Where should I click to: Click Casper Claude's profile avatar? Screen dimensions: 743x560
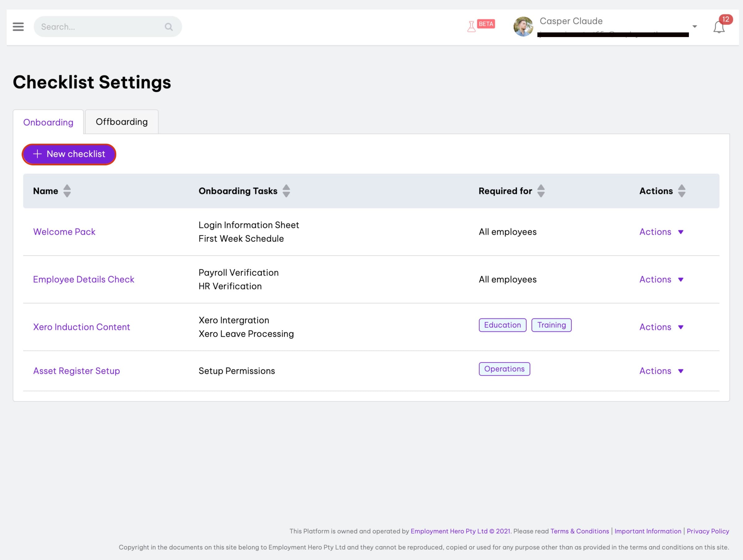(x=523, y=27)
